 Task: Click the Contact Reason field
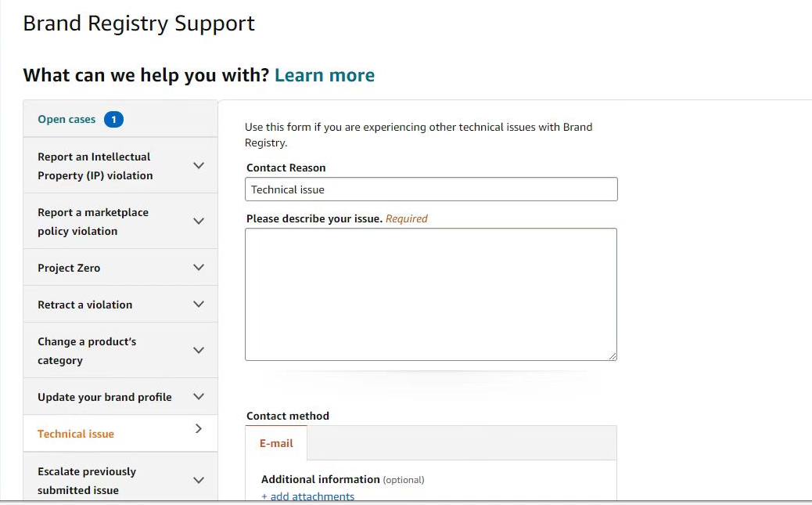pos(431,189)
